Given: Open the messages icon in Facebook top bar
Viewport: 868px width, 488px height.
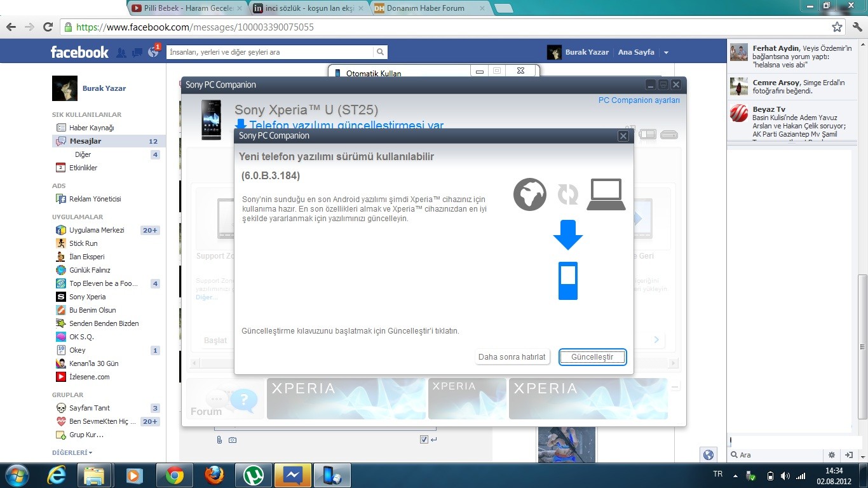Looking at the screenshot, I should point(137,52).
